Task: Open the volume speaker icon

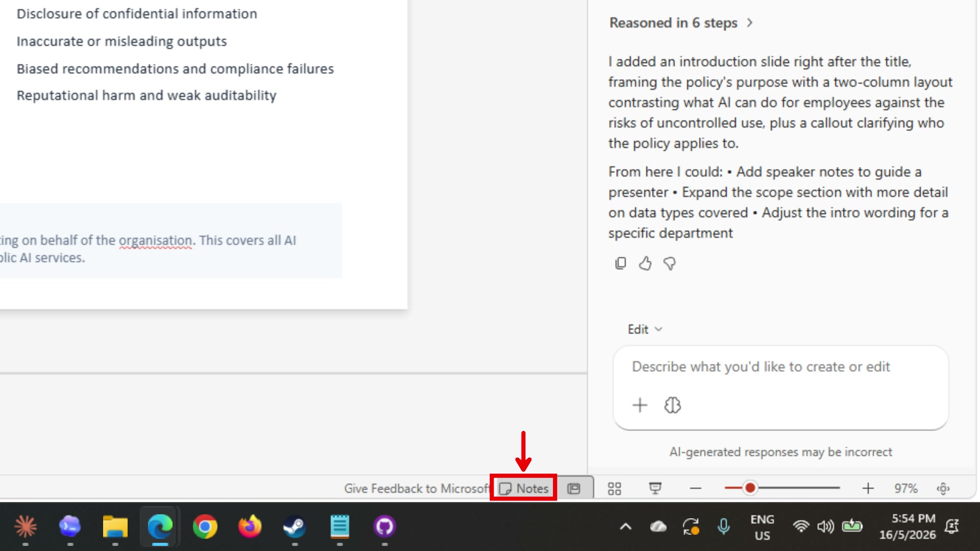Action: click(x=825, y=526)
